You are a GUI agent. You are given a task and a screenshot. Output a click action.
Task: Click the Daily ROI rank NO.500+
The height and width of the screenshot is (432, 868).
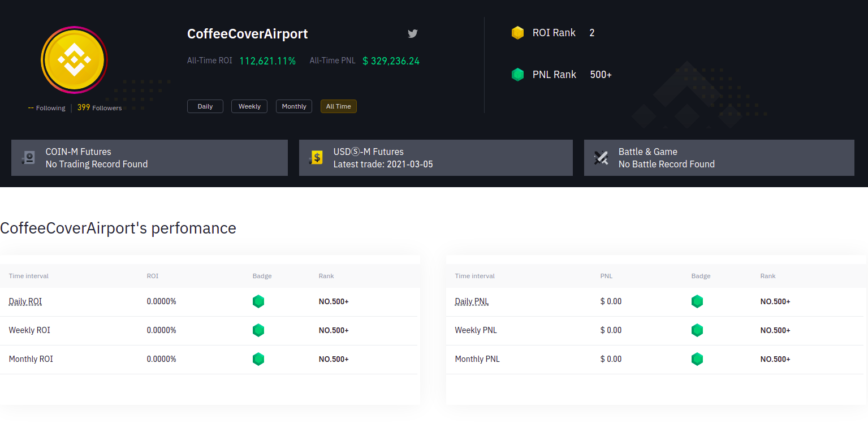pos(334,301)
